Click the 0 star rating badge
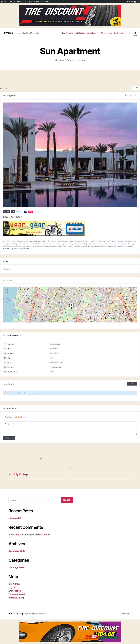Viewport: 140px width, 644px height. pyautogui.click(x=13, y=211)
